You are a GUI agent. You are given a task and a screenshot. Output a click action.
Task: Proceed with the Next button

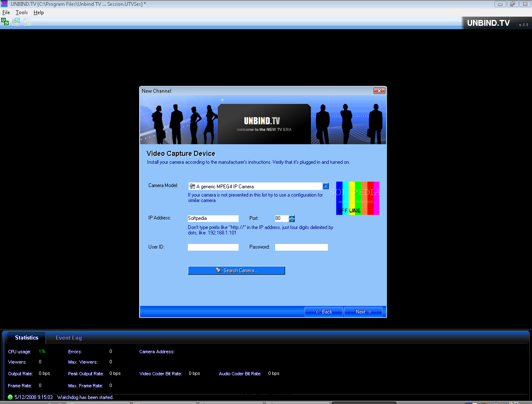click(x=363, y=312)
